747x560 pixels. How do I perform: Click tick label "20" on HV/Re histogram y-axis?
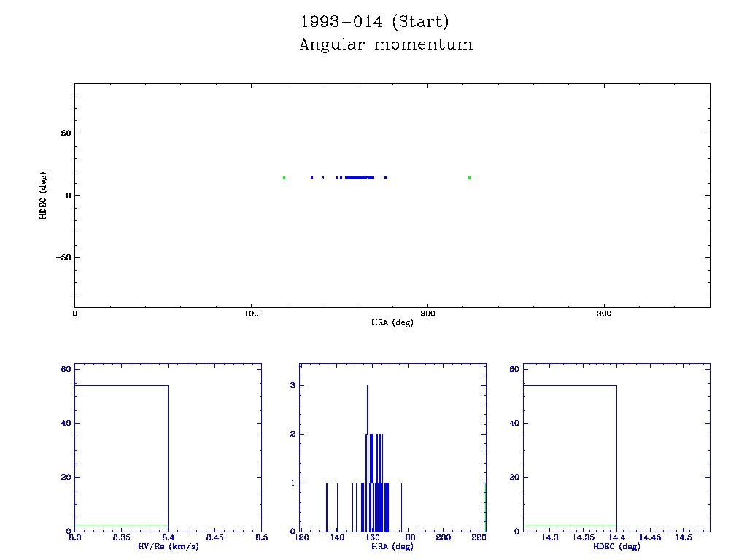coord(66,477)
